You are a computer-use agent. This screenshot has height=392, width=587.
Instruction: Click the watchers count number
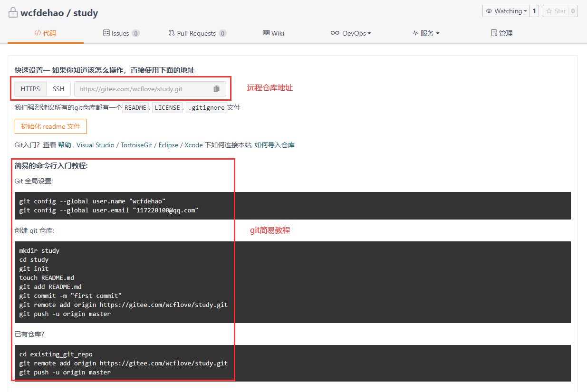click(x=534, y=11)
